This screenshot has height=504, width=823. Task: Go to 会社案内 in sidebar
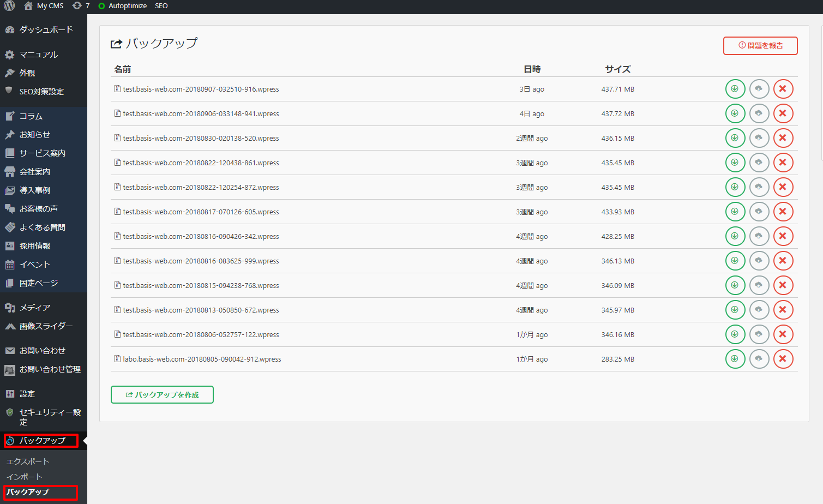coord(44,172)
